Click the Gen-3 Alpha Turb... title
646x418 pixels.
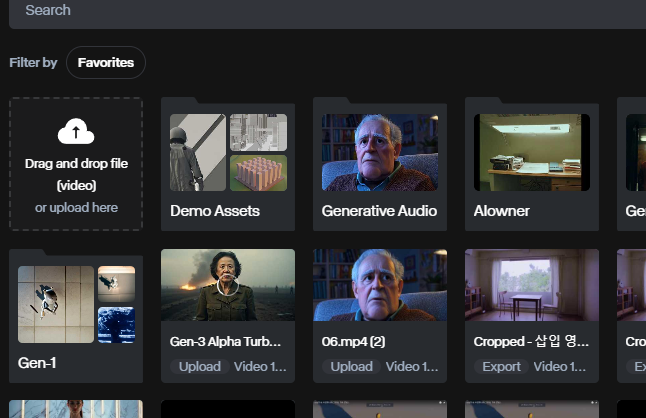pos(225,341)
